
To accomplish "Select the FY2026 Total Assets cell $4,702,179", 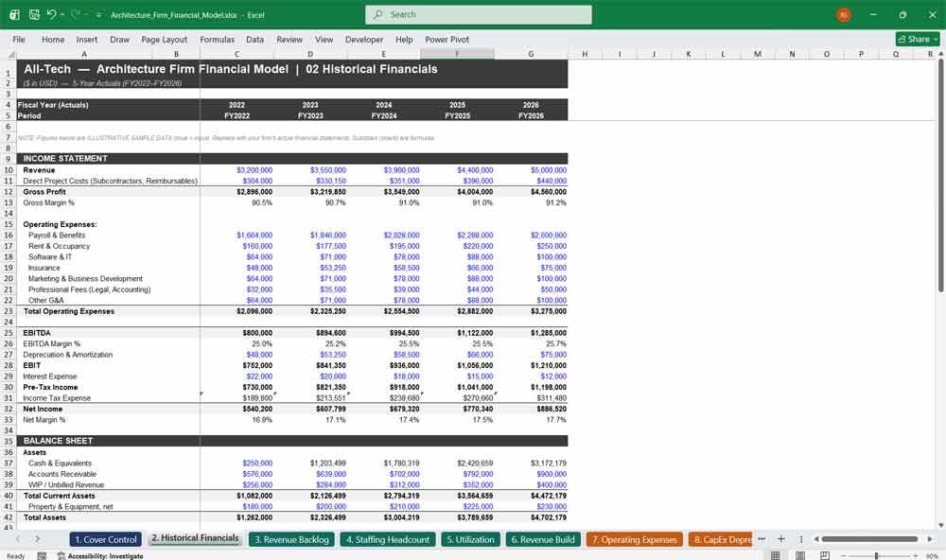I will click(x=531, y=517).
